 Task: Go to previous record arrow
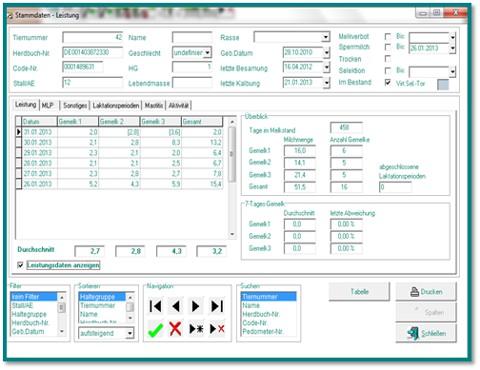click(x=176, y=306)
